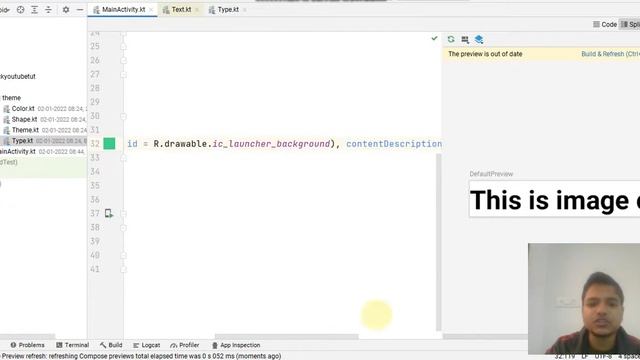Open the Terminal tool window

pyautogui.click(x=72, y=345)
